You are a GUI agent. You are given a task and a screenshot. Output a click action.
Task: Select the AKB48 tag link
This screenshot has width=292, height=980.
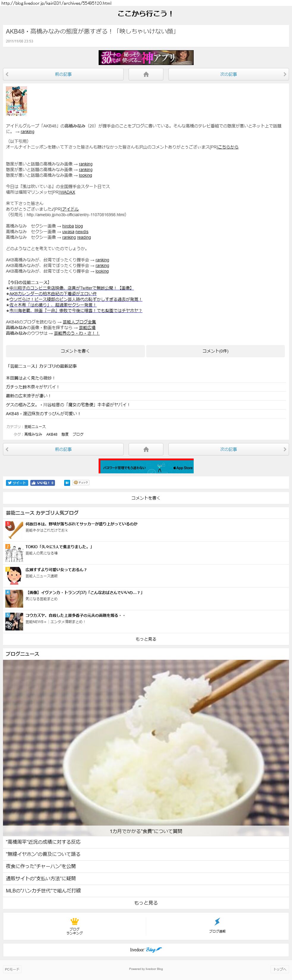pos(52,434)
